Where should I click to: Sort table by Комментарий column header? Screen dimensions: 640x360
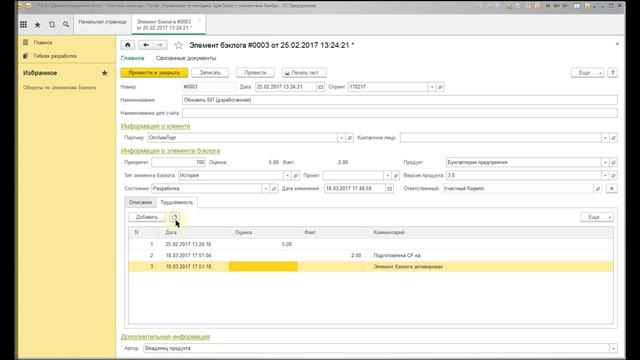pos(491,232)
